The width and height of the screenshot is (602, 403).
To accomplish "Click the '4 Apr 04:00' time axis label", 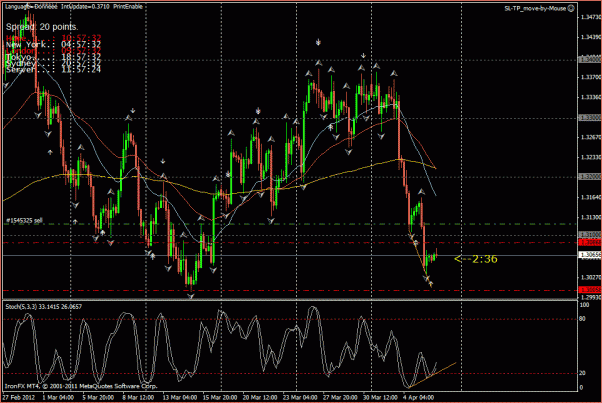I will [418, 397].
